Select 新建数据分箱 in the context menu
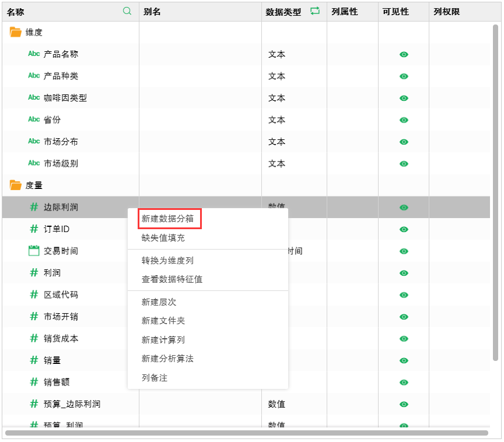504x442 pixels. point(167,219)
